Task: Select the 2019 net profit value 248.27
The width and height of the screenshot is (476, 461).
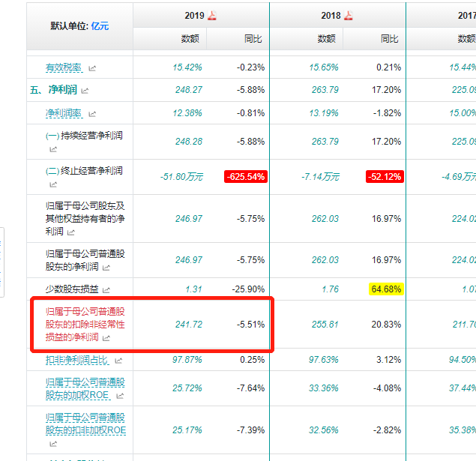Action: [187, 90]
